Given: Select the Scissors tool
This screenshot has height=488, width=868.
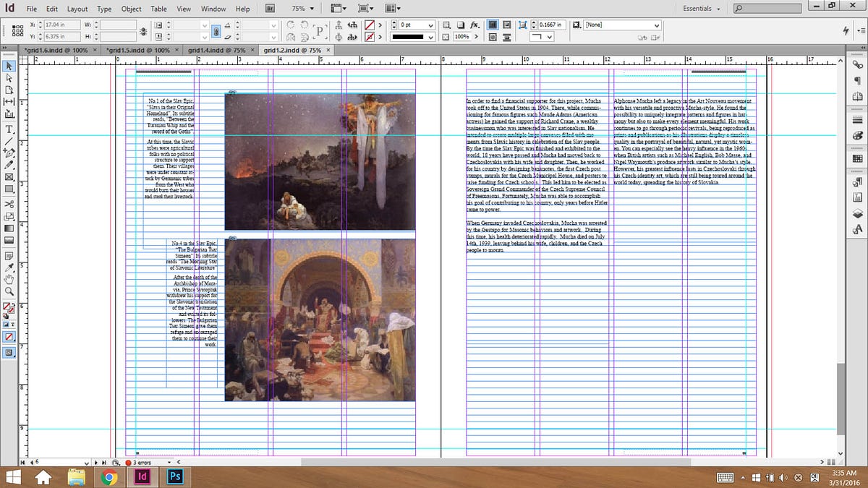Looking at the screenshot, I should pyautogui.click(x=9, y=204).
